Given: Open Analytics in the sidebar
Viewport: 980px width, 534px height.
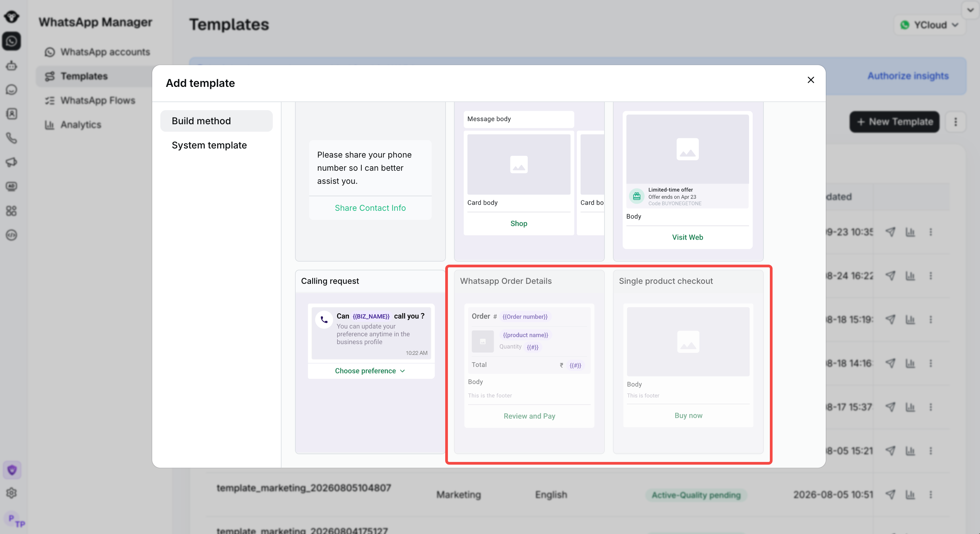Looking at the screenshot, I should click(73, 125).
